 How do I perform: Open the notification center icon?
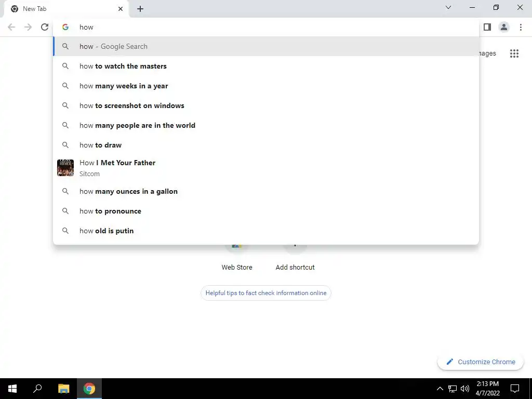(x=515, y=389)
